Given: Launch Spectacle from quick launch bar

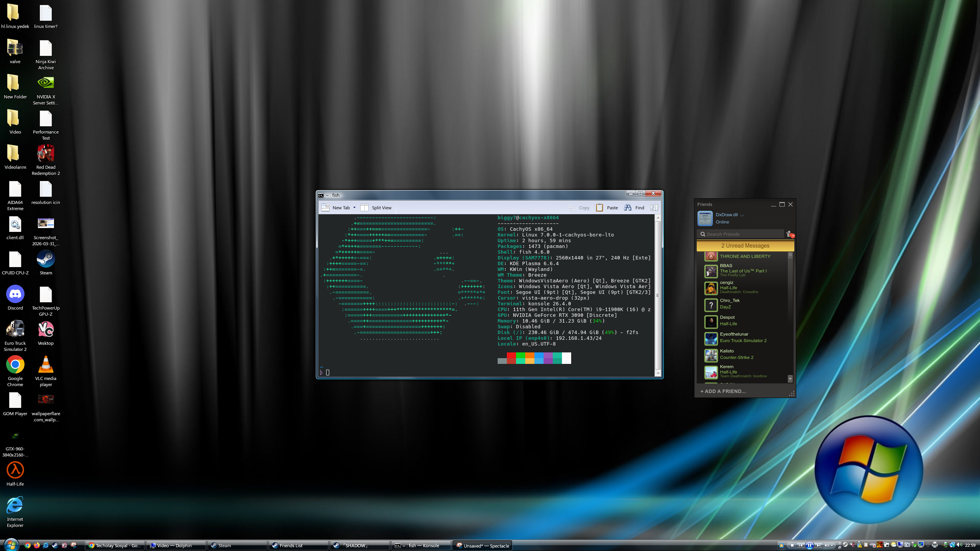Looking at the screenshot, I should coord(73,546).
